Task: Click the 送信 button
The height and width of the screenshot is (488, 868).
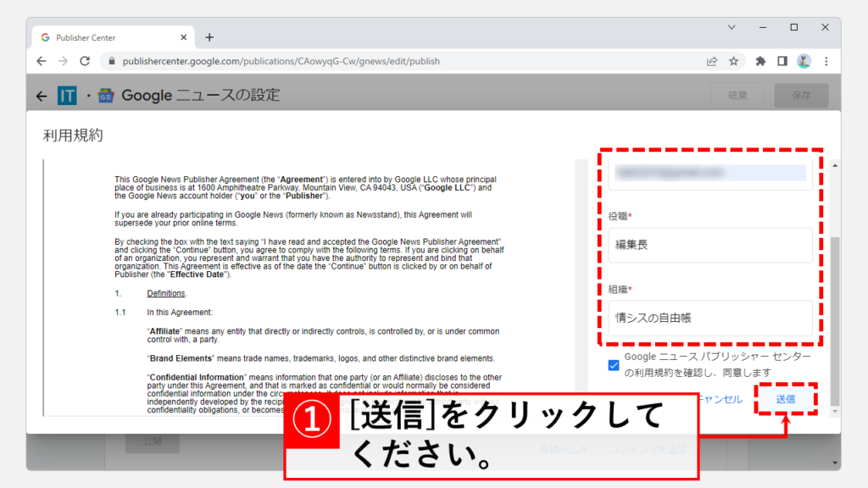Action: pos(786,399)
